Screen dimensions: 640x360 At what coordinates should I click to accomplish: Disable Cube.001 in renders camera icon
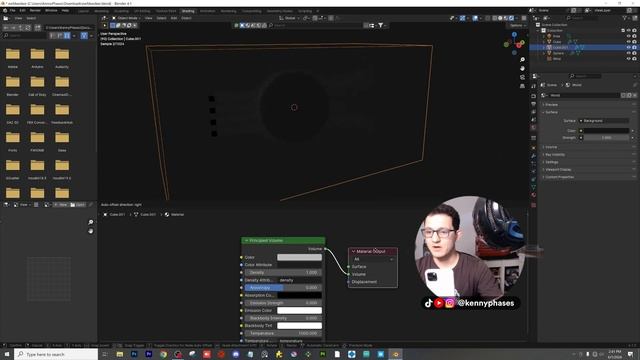(x=634, y=47)
